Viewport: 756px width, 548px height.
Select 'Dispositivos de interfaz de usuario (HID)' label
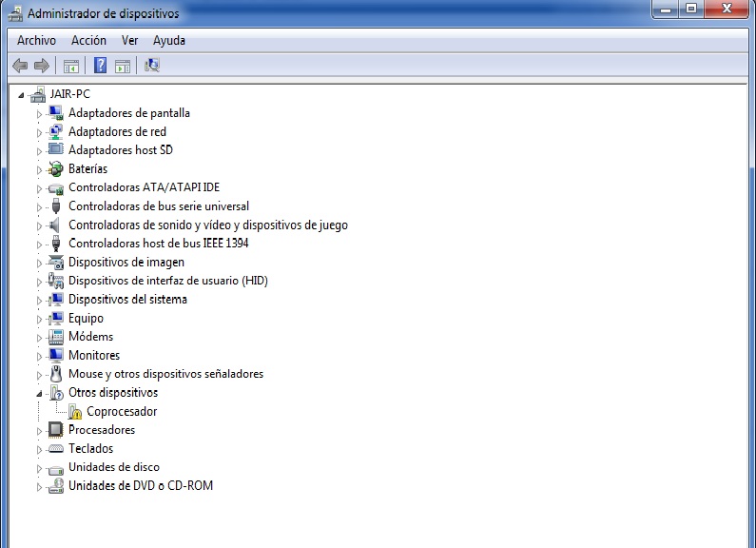[x=168, y=281]
